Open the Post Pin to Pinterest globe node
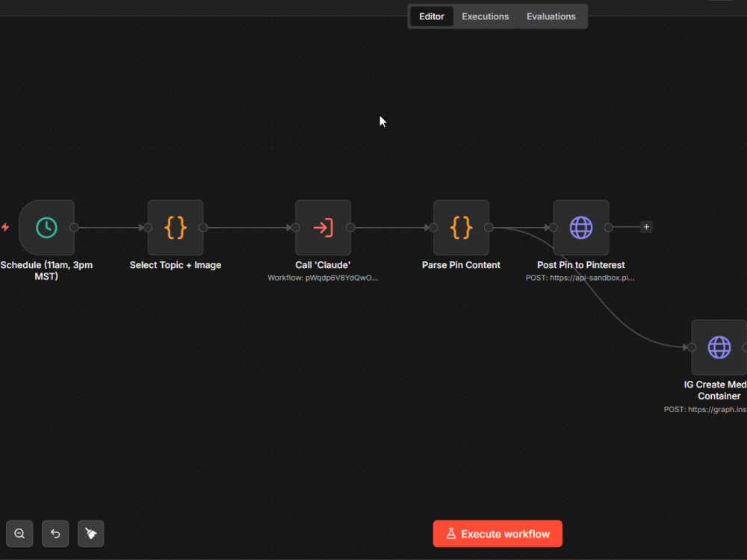747x560 pixels. tap(580, 228)
